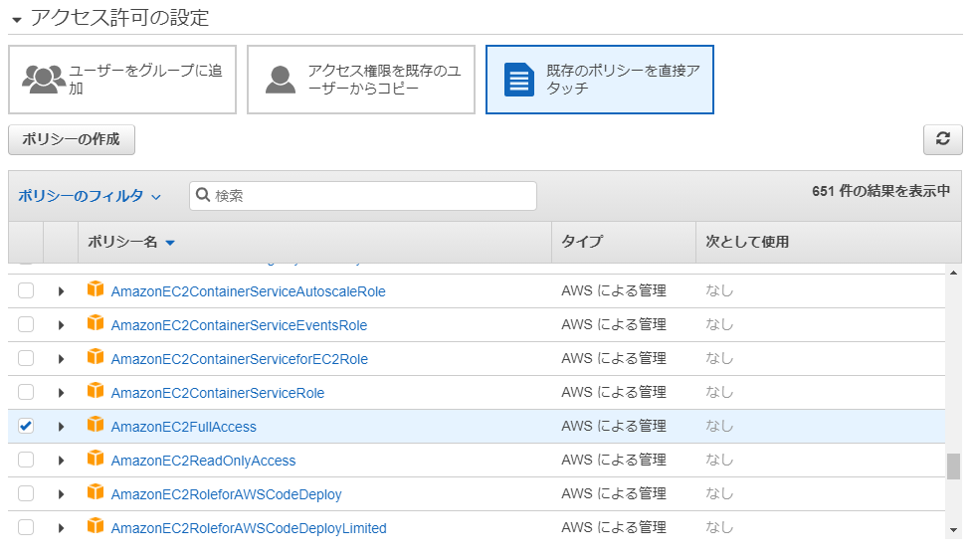This screenshot has height=560, width=974.
Task: Click the orange box icon beside AmazonEC2ReadOnlyAccess
Action: (96, 459)
